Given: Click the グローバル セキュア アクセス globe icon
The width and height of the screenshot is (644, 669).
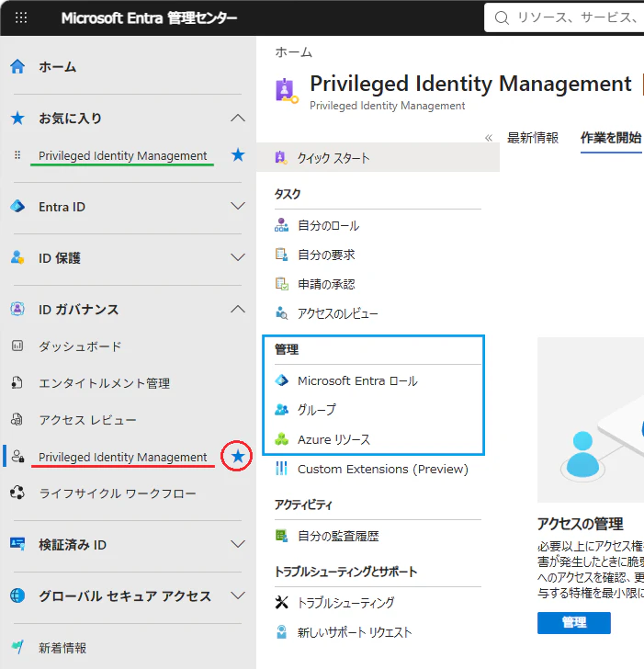Looking at the screenshot, I should pos(17,595).
